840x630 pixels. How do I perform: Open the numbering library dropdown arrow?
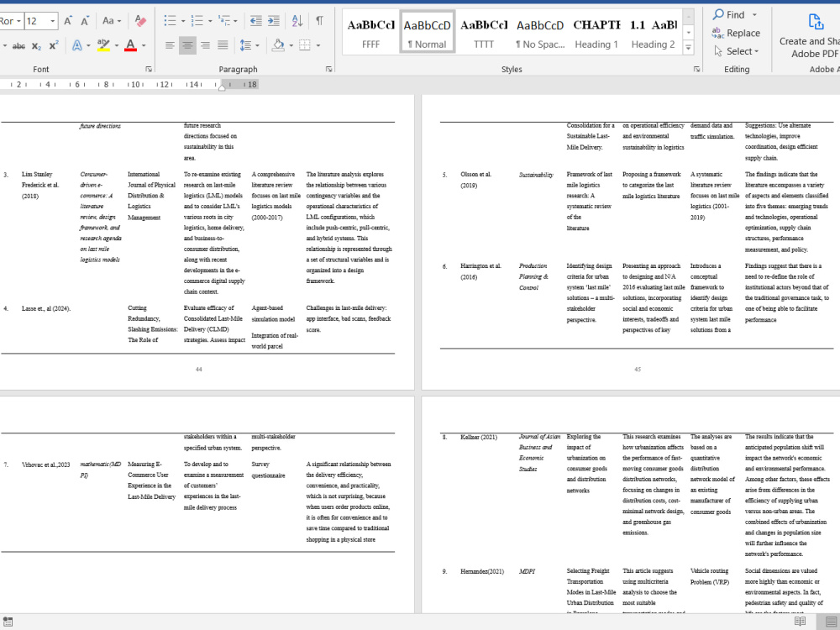pyautogui.click(x=210, y=22)
